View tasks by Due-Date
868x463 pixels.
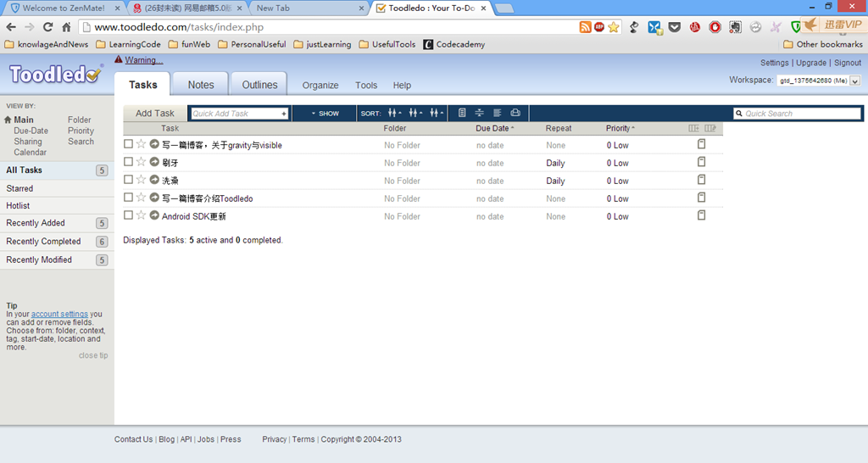click(x=31, y=131)
